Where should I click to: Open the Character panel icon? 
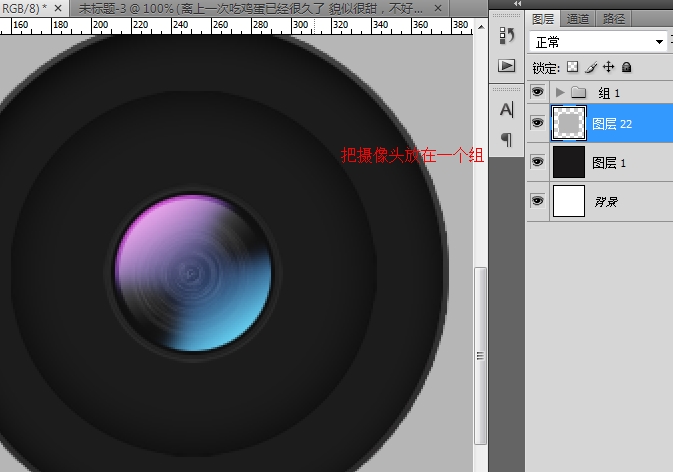(x=506, y=109)
